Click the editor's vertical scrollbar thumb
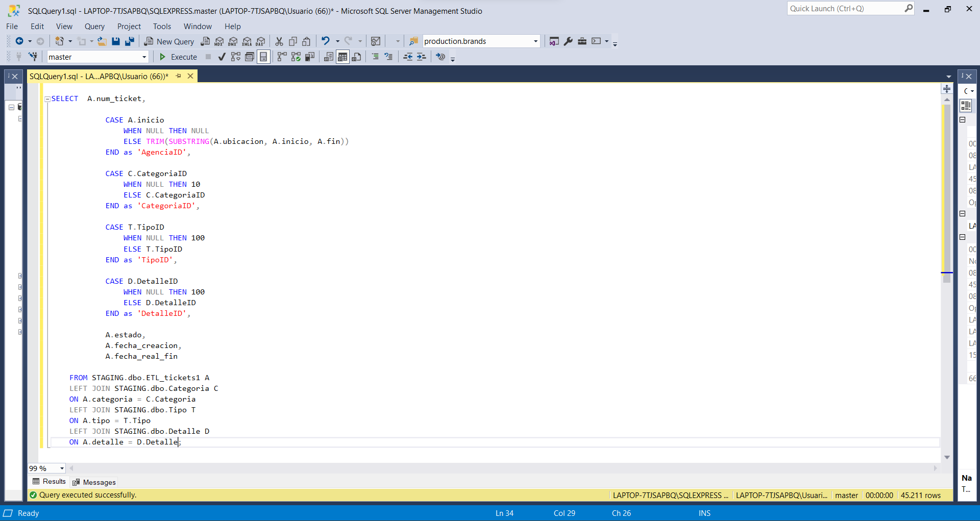This screenshot has width=980, height=521. [x=947, y=189]
